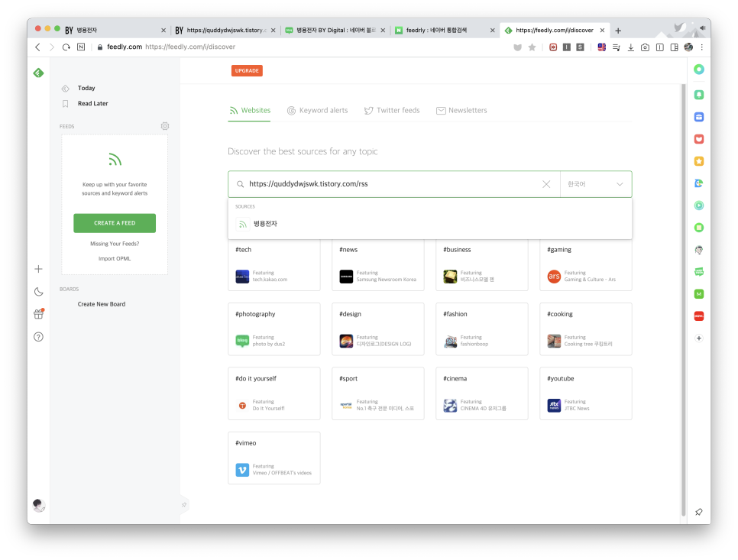Open the #design topic card
Screen dimensions: 738x560
[x=378, y=329]
